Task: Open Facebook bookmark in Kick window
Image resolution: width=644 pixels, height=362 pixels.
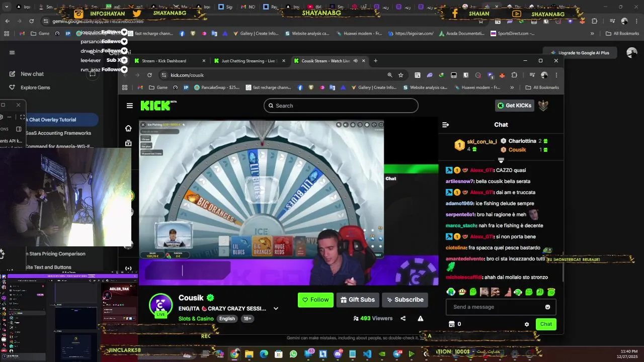Action: 300,87
